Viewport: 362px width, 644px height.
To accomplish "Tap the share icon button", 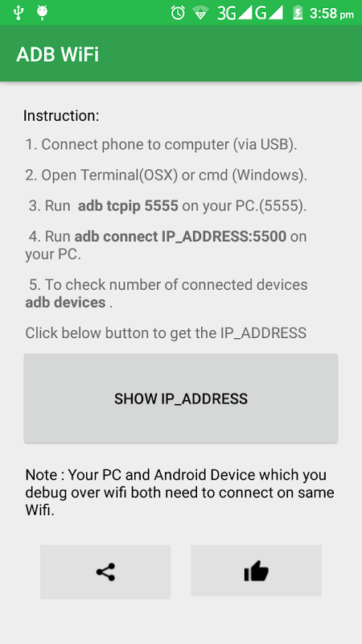I will click(105, 572).
